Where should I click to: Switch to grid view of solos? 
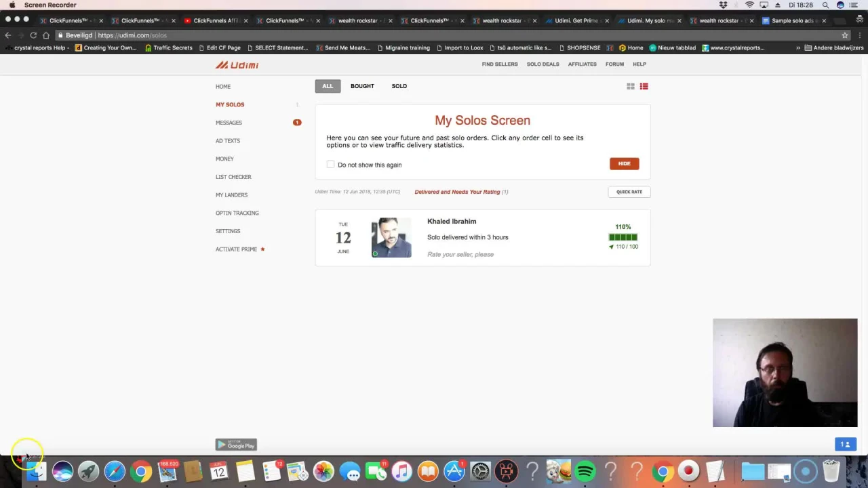631,87
